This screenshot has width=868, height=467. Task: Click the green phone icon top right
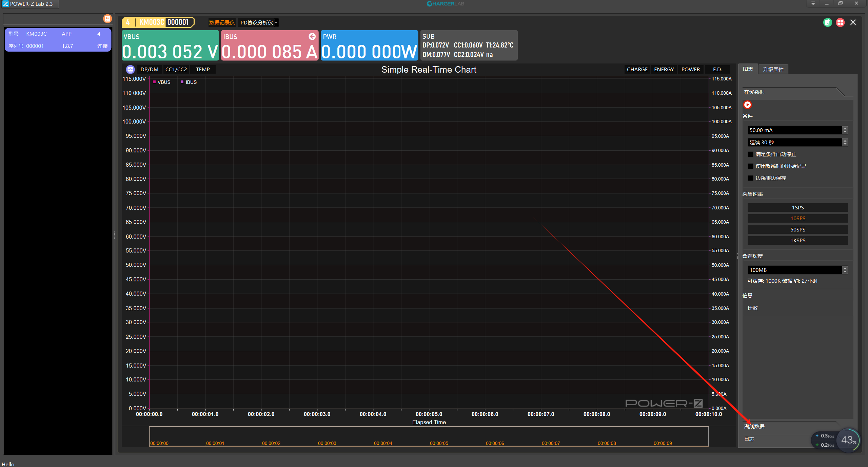coord(827,22)
